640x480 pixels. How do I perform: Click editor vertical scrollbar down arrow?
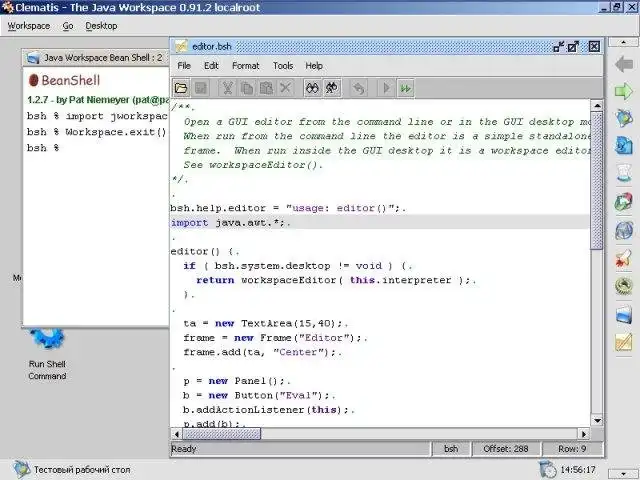pos(597,420)
